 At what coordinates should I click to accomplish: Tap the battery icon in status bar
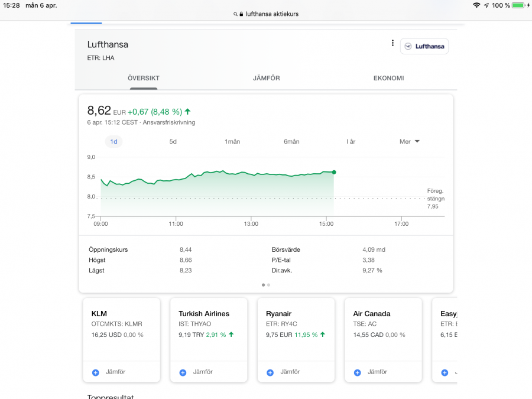pos(518,5)
